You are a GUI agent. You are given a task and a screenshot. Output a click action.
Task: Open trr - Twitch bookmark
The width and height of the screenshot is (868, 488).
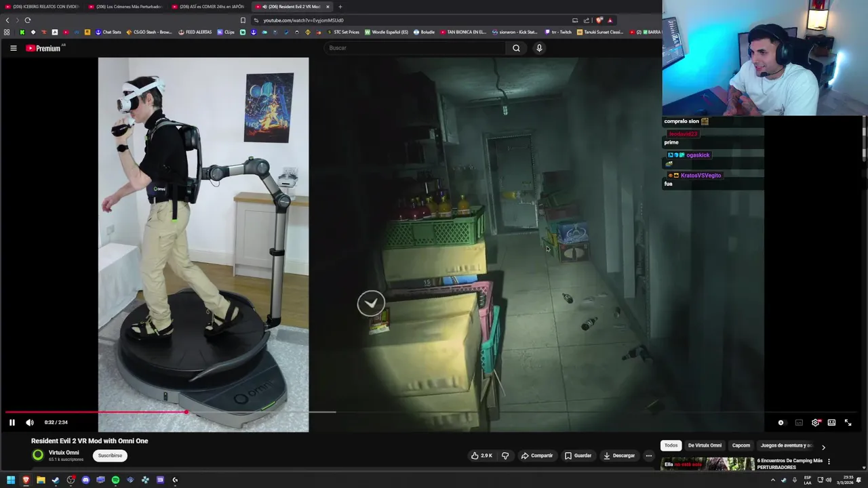(x=558, y=32)
